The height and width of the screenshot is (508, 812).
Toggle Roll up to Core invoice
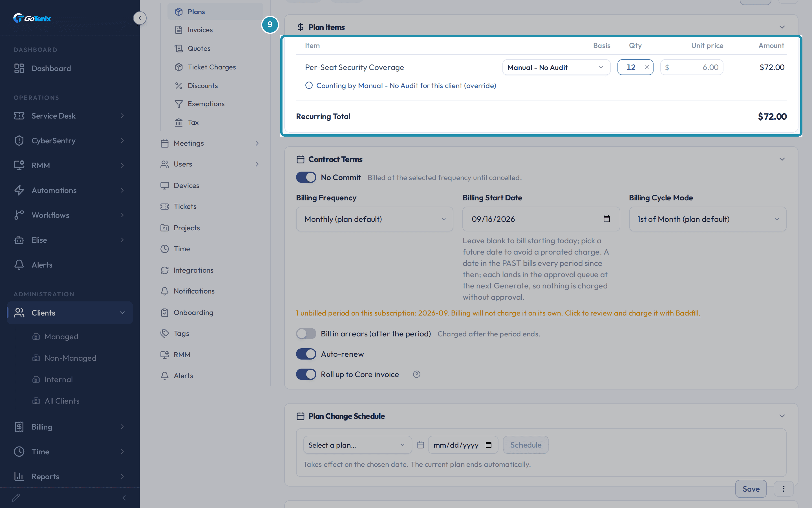[x=306, y=374]
